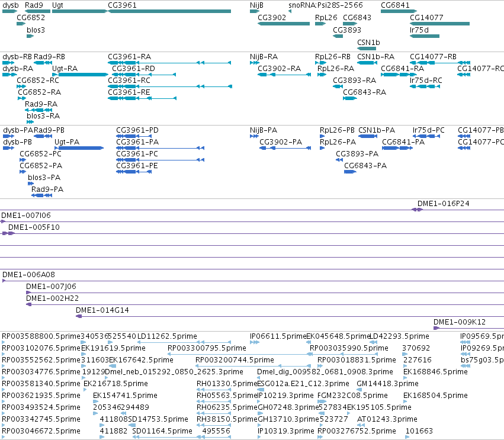Click the 'Dmel_neb_015292_0850_2625.3prime' EST label
504x440 pixels.
coord(174,372)
